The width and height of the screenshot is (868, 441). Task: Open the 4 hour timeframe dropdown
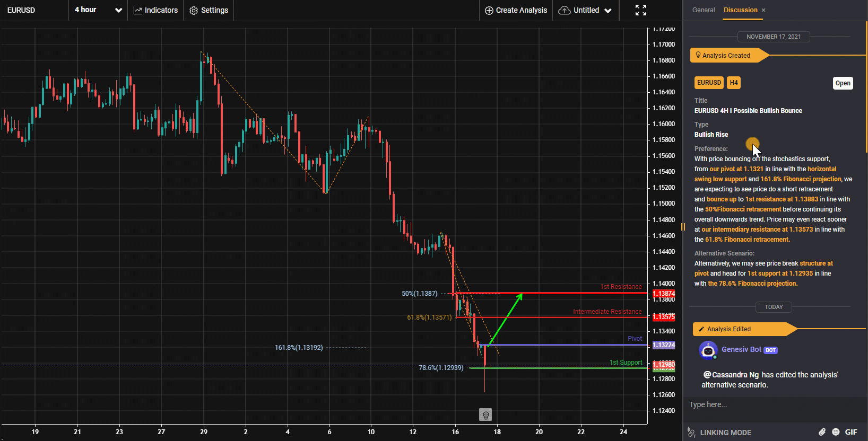pyautogui.click(x=98, y=10)
